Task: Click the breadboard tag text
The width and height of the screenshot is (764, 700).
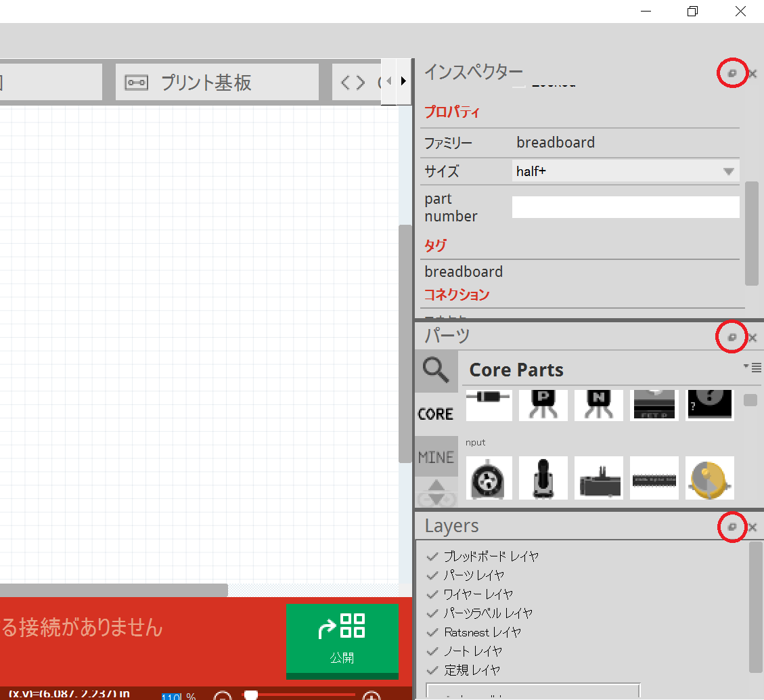Action: (x=464, y=271)
